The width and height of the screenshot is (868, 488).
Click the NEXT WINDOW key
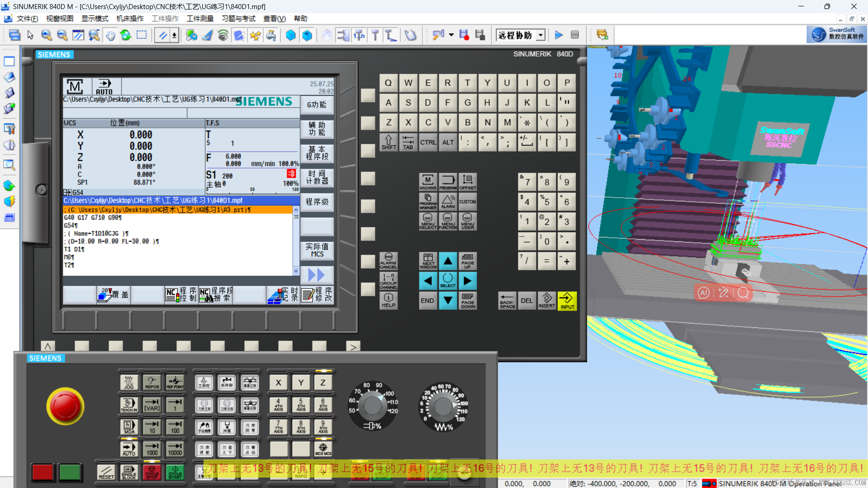pos(428,261)
